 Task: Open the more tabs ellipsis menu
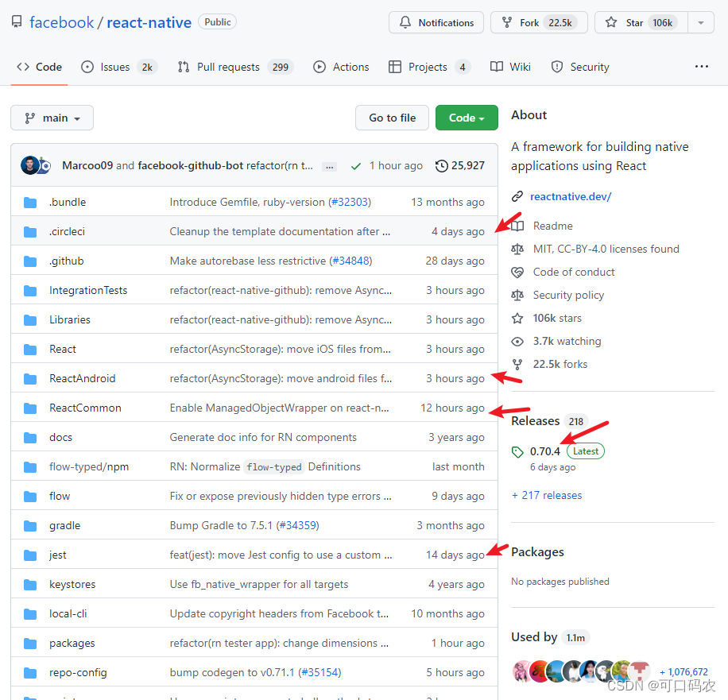click(702, 67)
